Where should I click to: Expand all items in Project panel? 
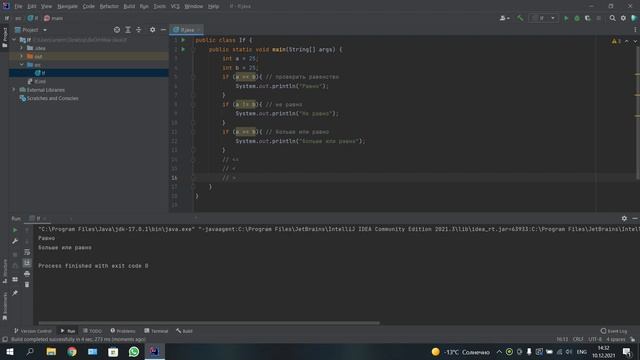pyautogui.click(x=128, y=30)
